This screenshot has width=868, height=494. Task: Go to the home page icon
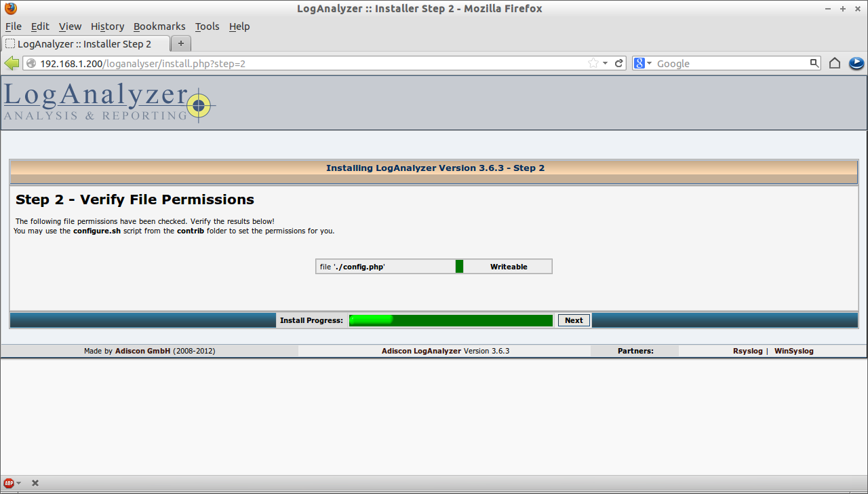(835, 63)
